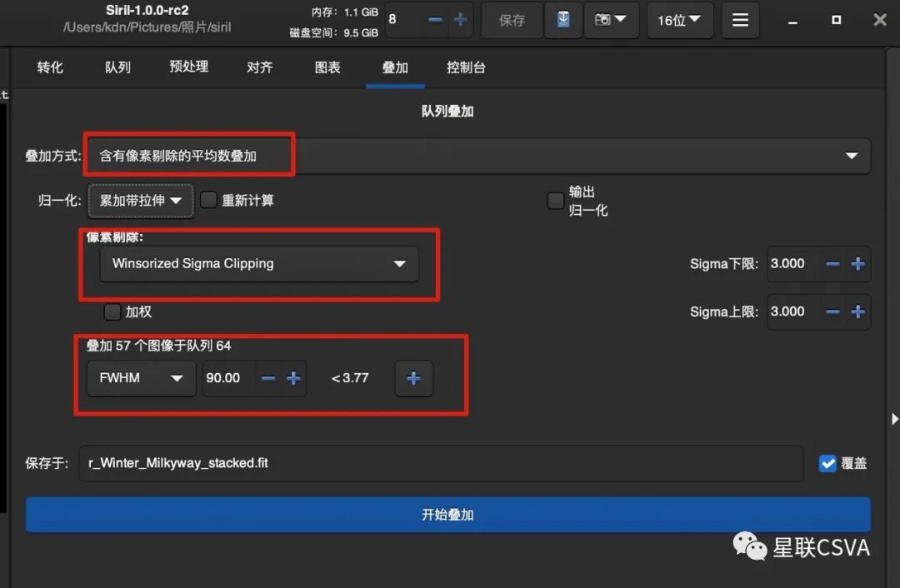
Task: Increase the Sigma下限 value
Action: [x=857, y=264]
